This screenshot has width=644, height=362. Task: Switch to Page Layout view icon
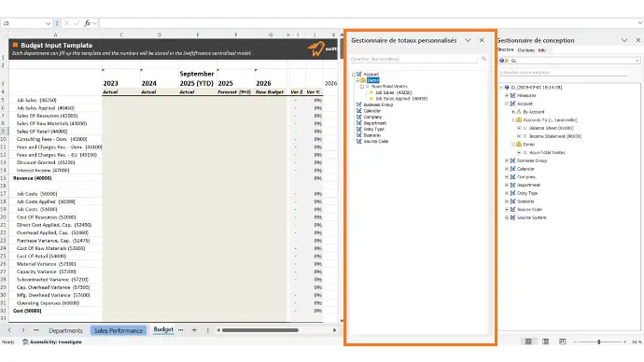[x=545, y=341]
